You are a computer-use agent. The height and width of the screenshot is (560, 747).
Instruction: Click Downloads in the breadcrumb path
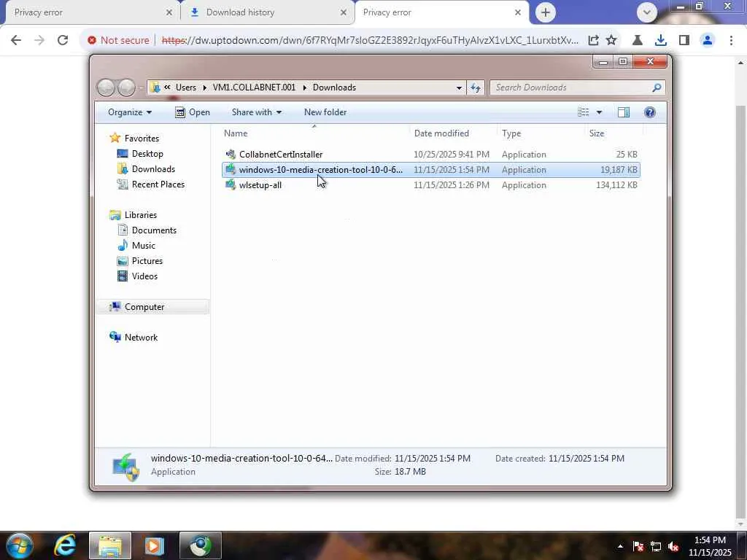point(334,87)
